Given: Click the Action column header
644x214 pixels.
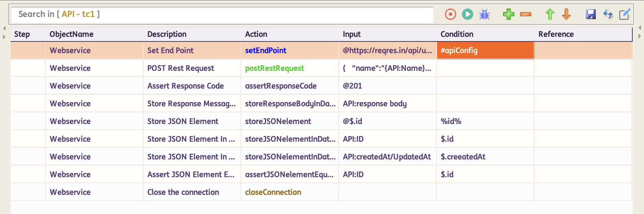Looking at the screenshot, I should pos(256,34).
